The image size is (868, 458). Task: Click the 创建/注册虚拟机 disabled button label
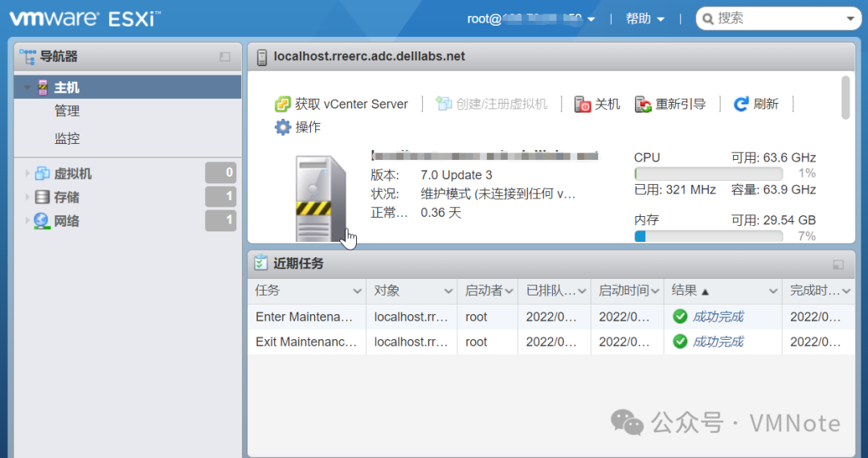point(502,104)
